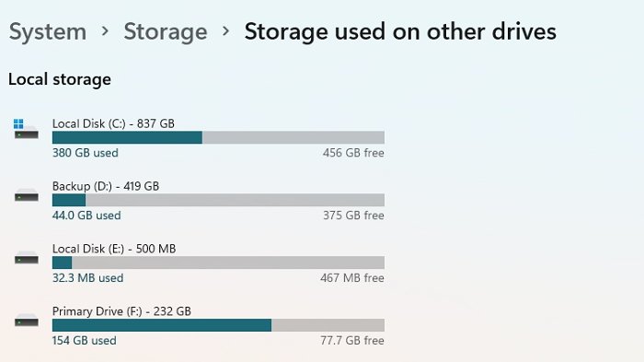Screen dimensions: 644x362
Task: Click the chevron after Storage breadcrumb
Action: click(225, 31)
